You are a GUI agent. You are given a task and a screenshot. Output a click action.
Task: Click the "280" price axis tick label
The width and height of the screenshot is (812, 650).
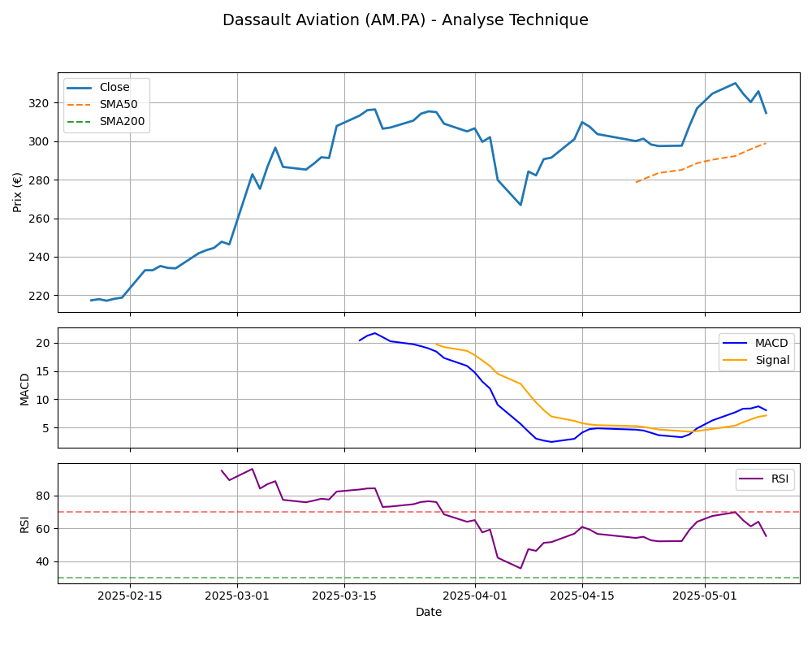coord(40,180)
